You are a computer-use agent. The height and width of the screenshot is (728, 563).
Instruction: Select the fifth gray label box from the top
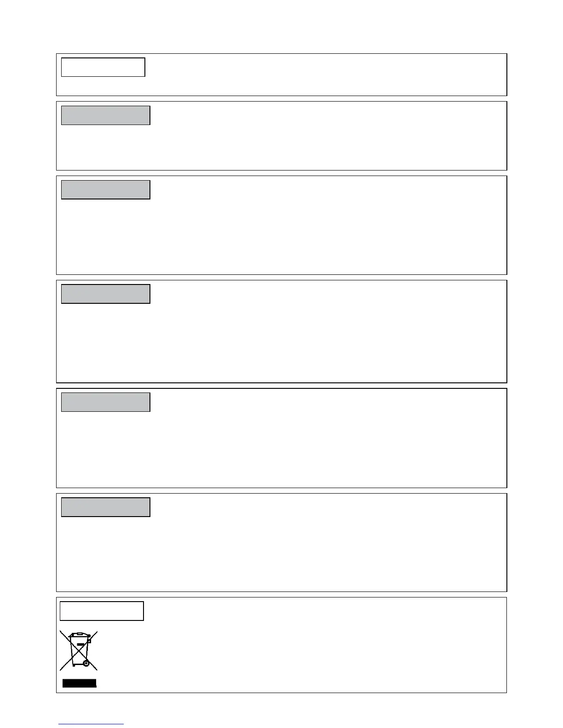[106, 507]
